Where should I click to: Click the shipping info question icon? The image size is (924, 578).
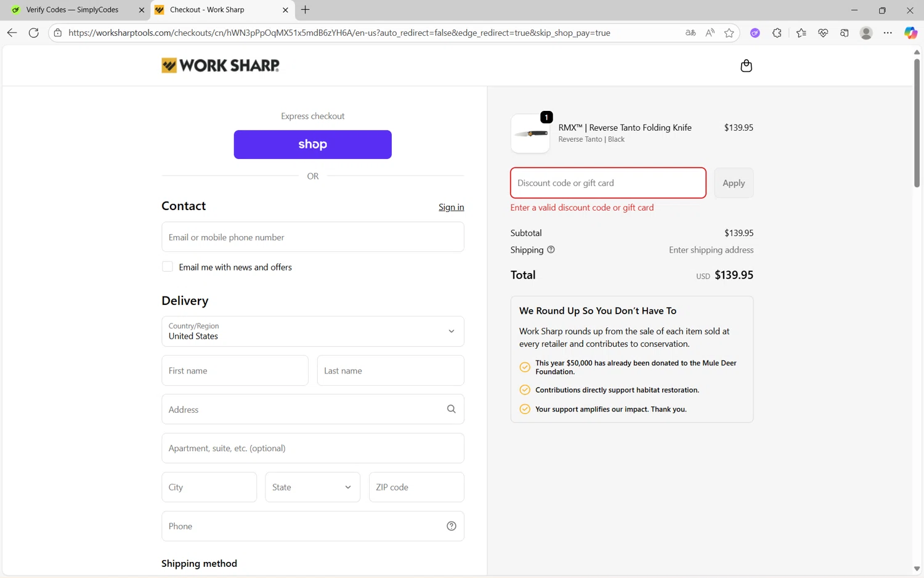pyautogui.click(x=551, y=250)
